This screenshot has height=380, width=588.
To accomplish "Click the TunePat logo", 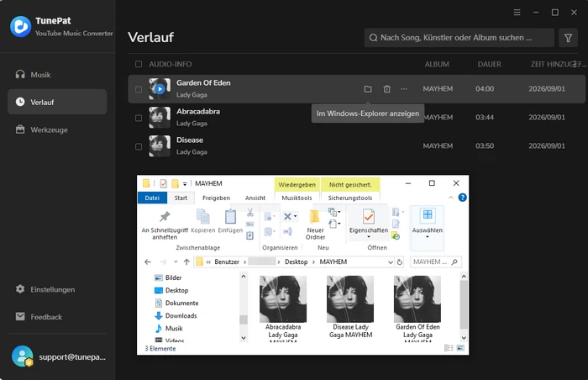I will (x=21, y=26).
